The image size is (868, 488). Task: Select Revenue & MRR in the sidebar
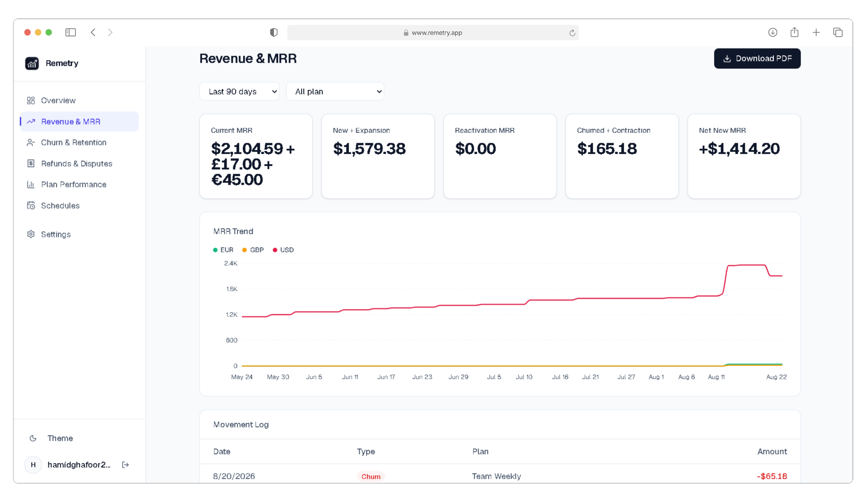pos(80,122)
